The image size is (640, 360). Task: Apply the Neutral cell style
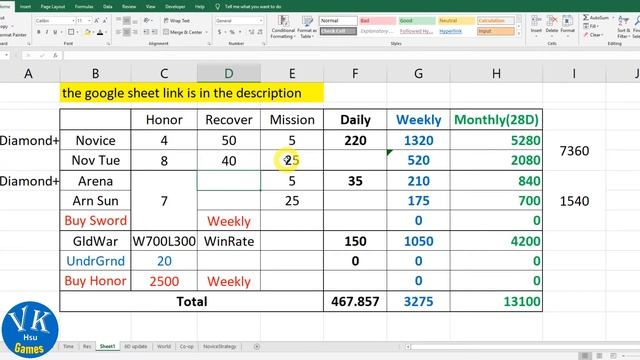[456, 20]
